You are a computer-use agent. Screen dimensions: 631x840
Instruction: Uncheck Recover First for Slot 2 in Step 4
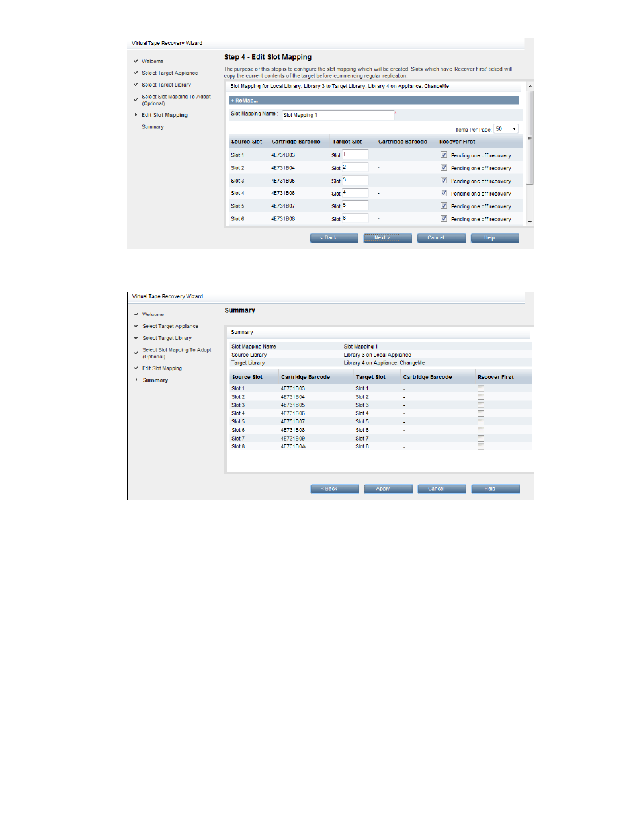click(x=444, y=168)
